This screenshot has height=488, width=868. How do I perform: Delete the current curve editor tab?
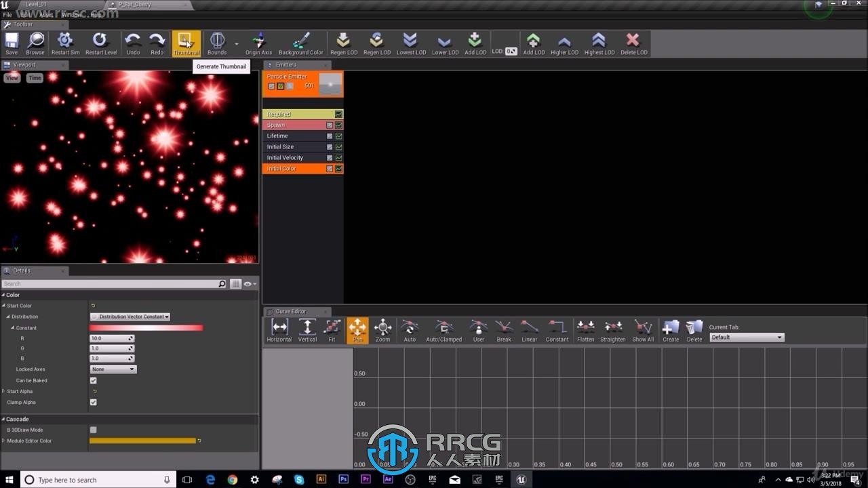694,331
